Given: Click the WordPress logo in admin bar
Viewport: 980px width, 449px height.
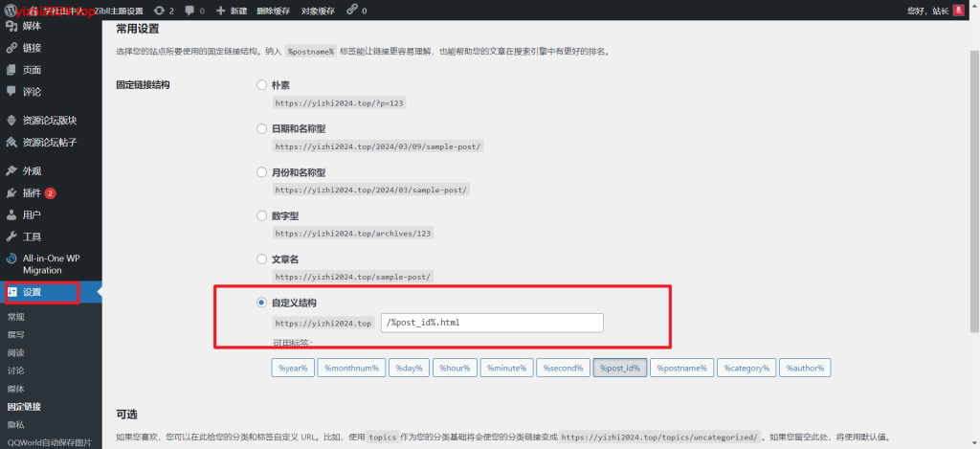Looking at the screenshot, I should pos(11,11).
